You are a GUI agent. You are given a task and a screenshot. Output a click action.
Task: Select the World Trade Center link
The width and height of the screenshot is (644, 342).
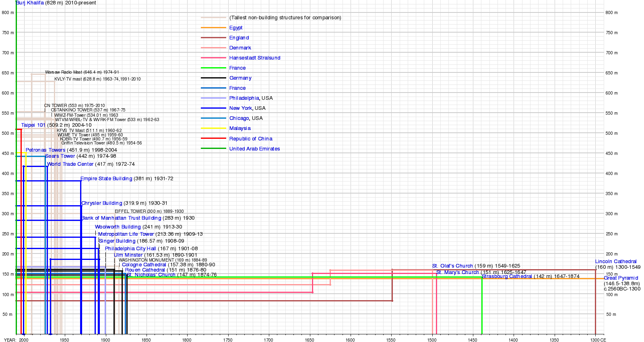[70, 164]
